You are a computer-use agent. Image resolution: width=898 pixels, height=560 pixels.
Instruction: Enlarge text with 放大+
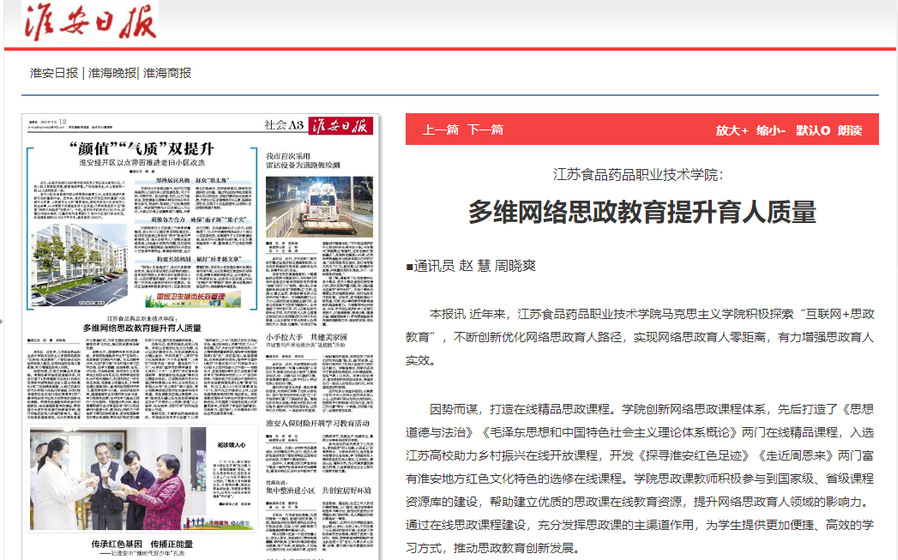pyautogui.click(x=731, y=130)
